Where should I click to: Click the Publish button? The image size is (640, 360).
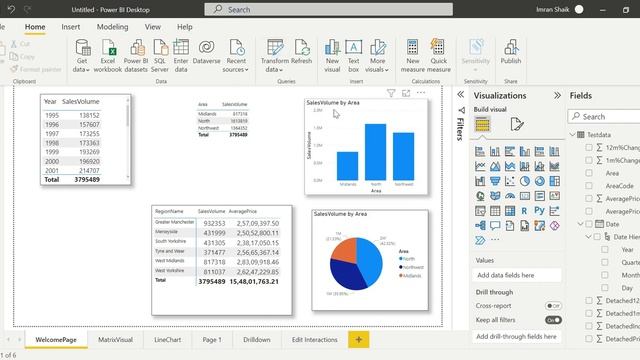511,52
